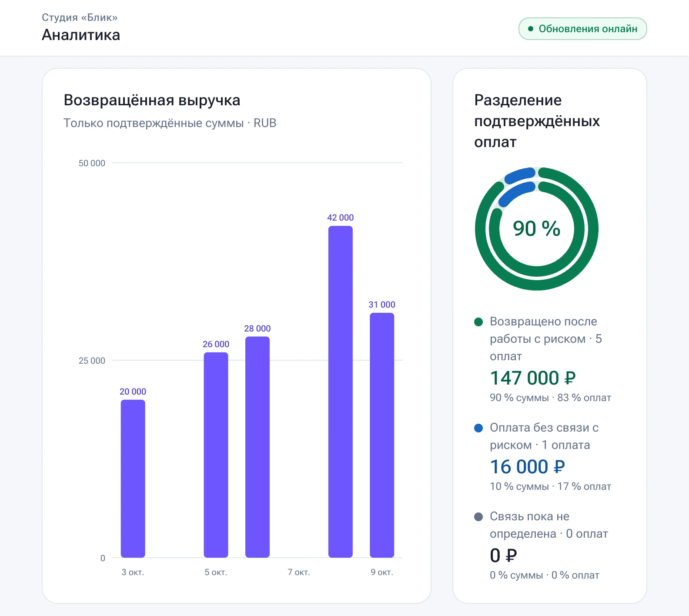Click the "0 % суммы · 0 % оплат" line
Viewport: 689px width, 616px height.
545,575
